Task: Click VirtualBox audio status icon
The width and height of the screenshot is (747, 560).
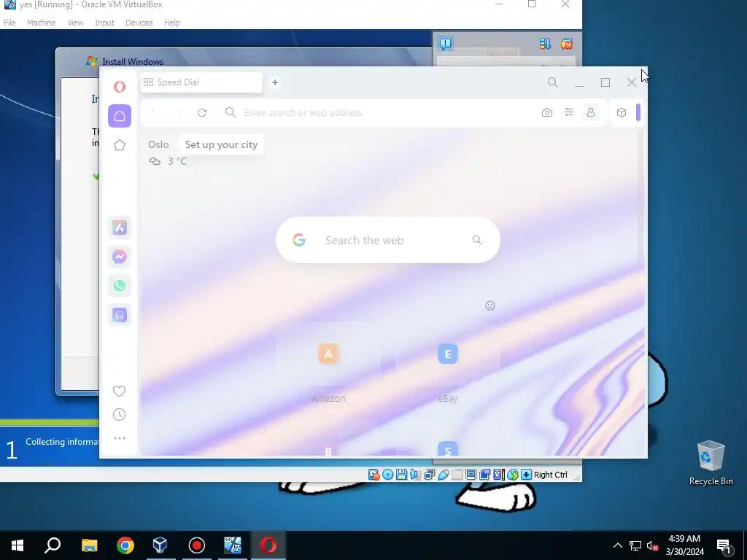Action: [x=415, y=475]
